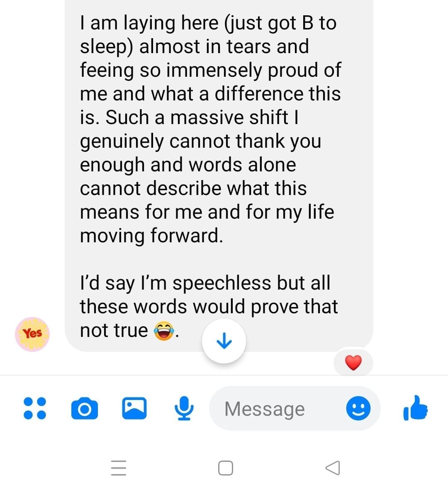Viewport: 448px width, 495px height.
Task: Tap the laughing-crying emoji in the message
Action: point(164,331)
